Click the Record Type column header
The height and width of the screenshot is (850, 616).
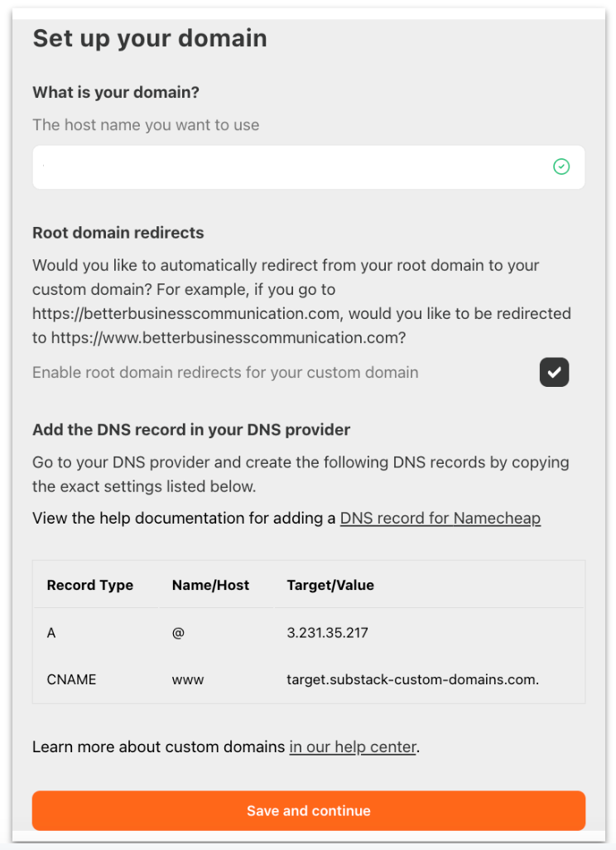pos(89,585)
